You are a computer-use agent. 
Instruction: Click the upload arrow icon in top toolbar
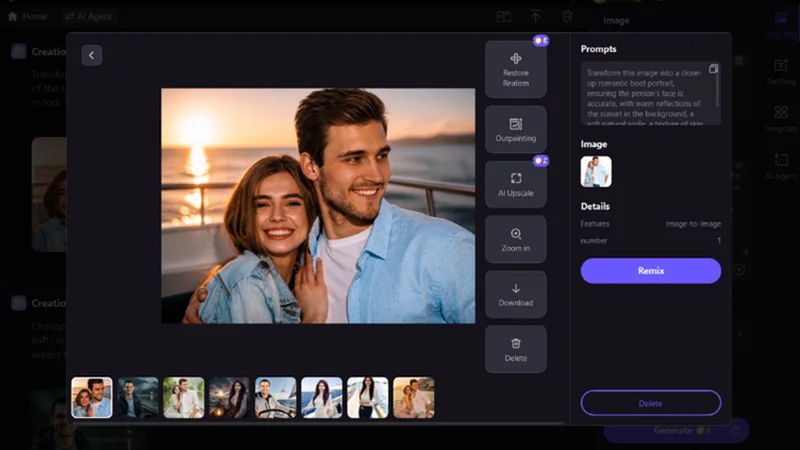click(535, 16)
